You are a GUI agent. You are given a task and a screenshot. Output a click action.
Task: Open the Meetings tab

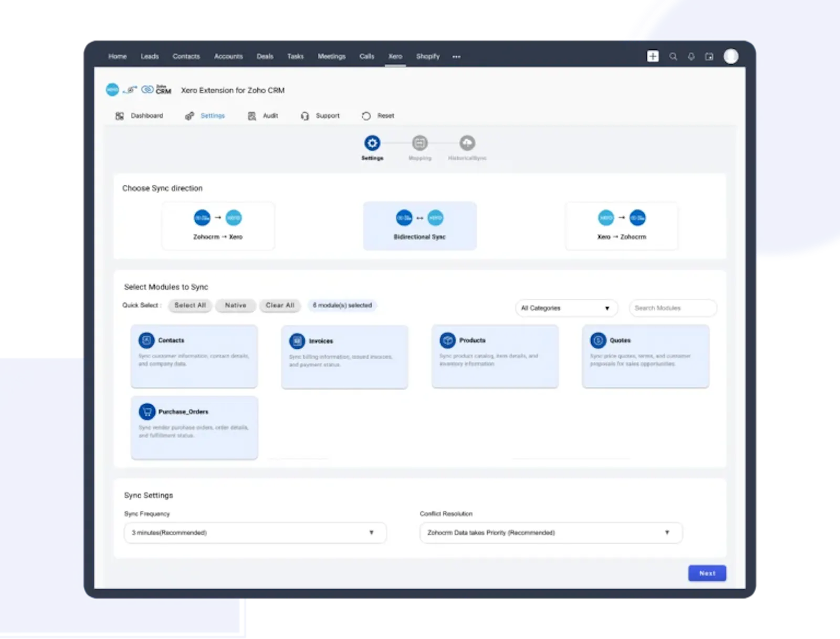coord(332,56)
